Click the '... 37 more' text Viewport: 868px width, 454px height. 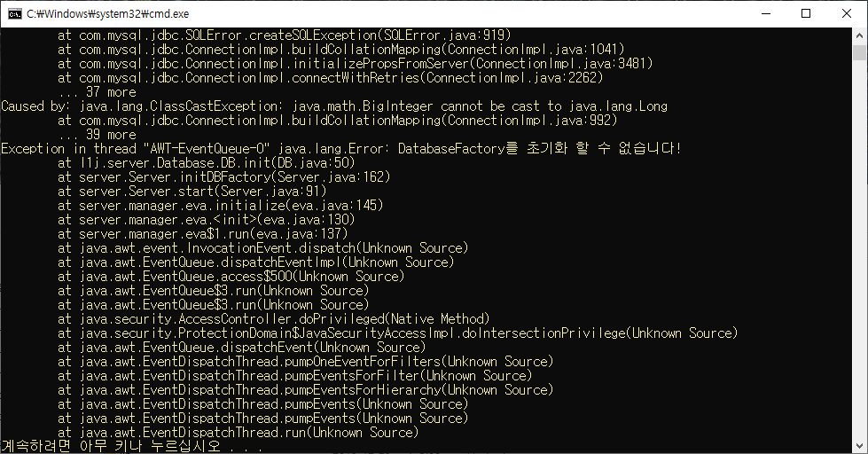97,92
